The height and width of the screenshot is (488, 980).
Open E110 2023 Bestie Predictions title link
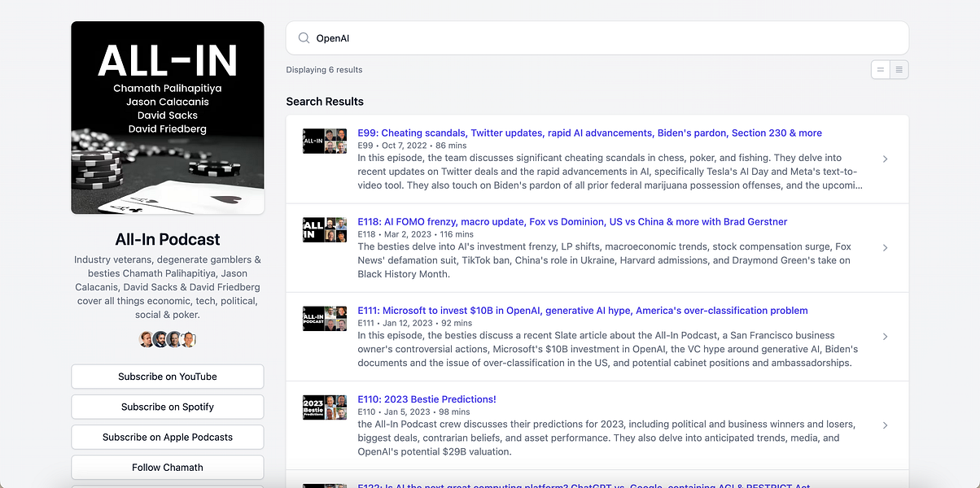click(x=427, y=399)
